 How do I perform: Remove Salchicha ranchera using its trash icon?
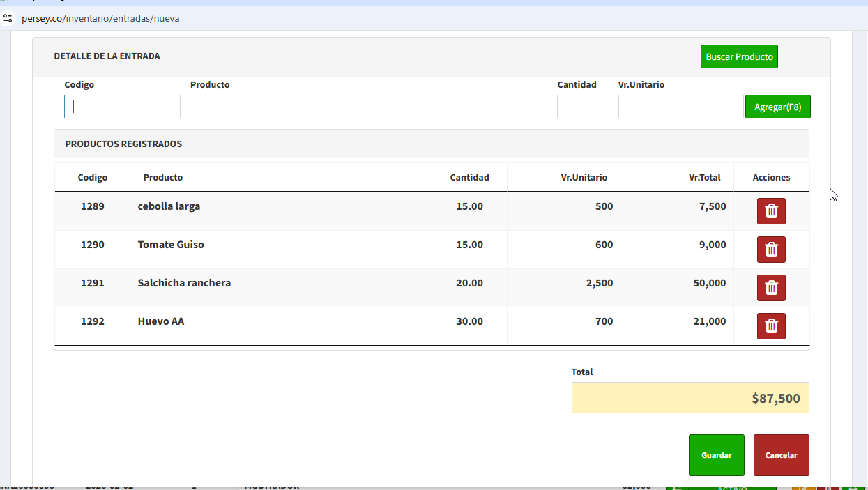771,288
